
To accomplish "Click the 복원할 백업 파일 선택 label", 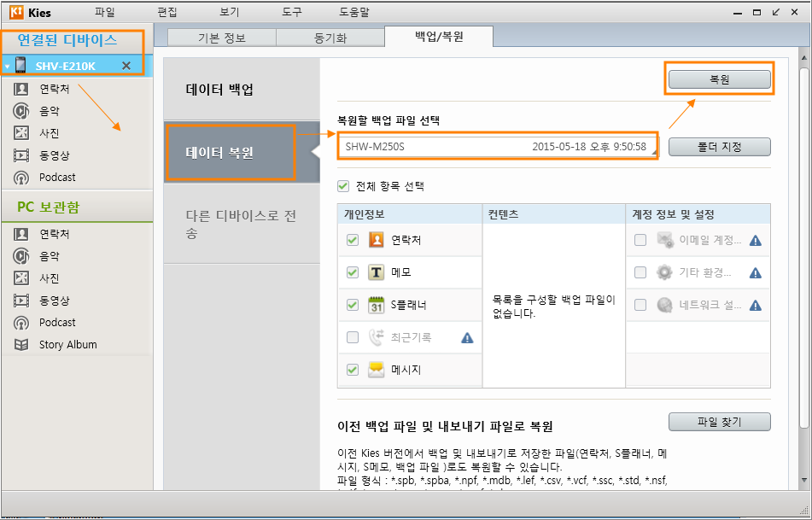I will [388, 120].
